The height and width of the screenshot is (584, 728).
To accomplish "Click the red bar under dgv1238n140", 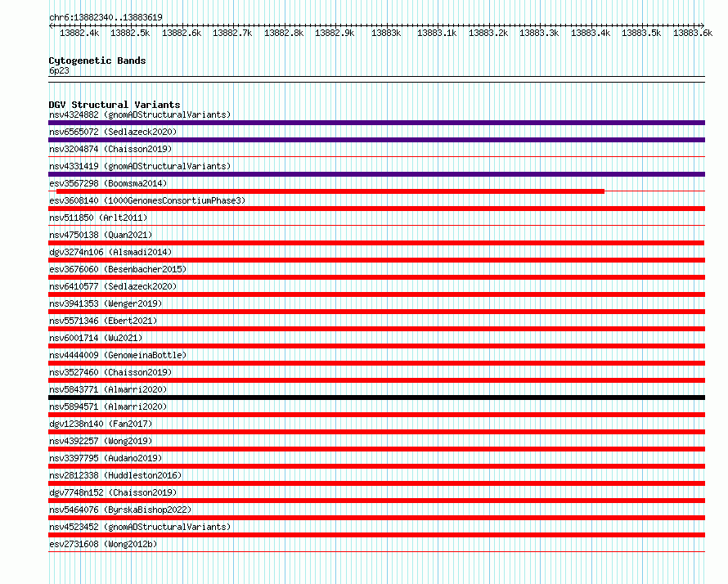I will click(376, 432).
